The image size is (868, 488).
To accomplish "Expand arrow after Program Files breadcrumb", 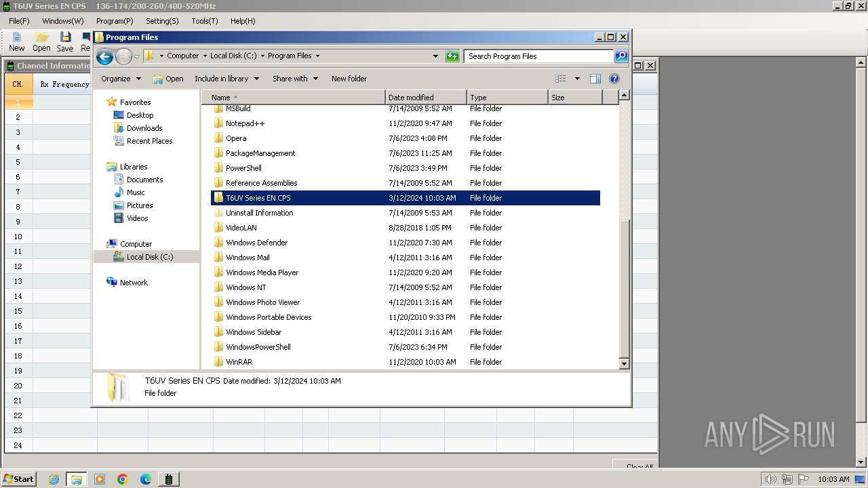I will coord(317,56).
